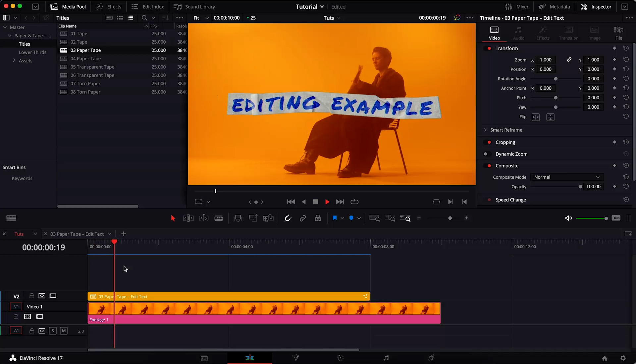
Task: Open the Composite Mode dropdown
Action: 566,177
